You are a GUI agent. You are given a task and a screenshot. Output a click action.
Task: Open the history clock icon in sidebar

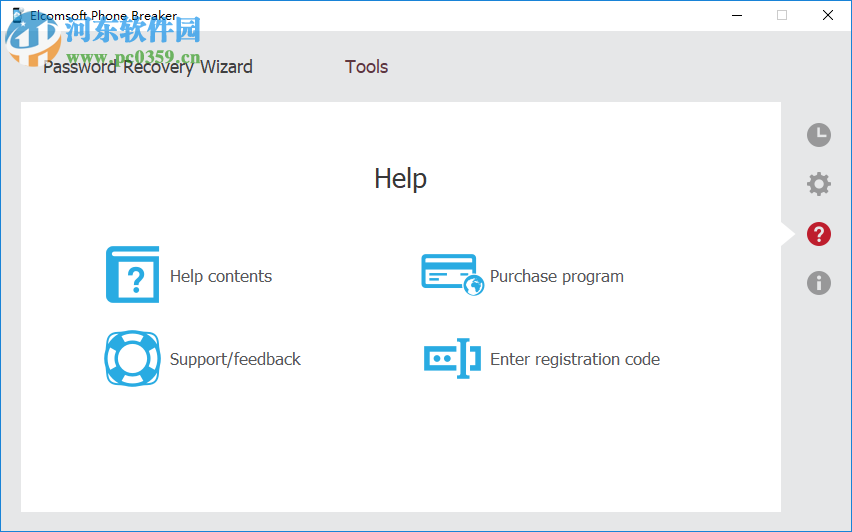coord(818,135)
